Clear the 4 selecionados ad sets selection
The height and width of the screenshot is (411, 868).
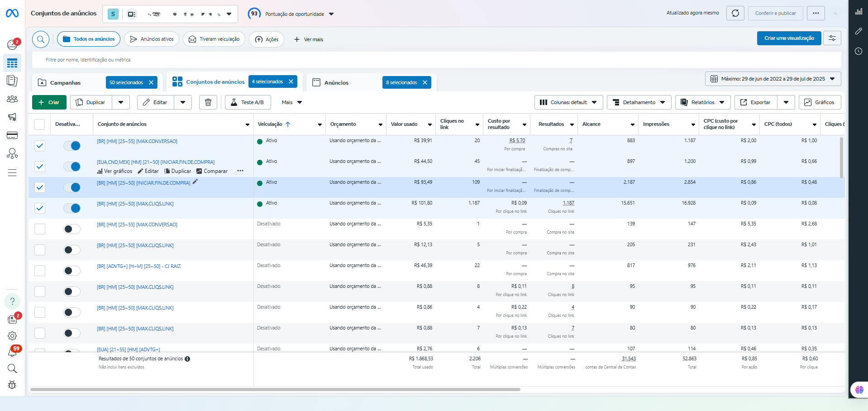[291, 81]
